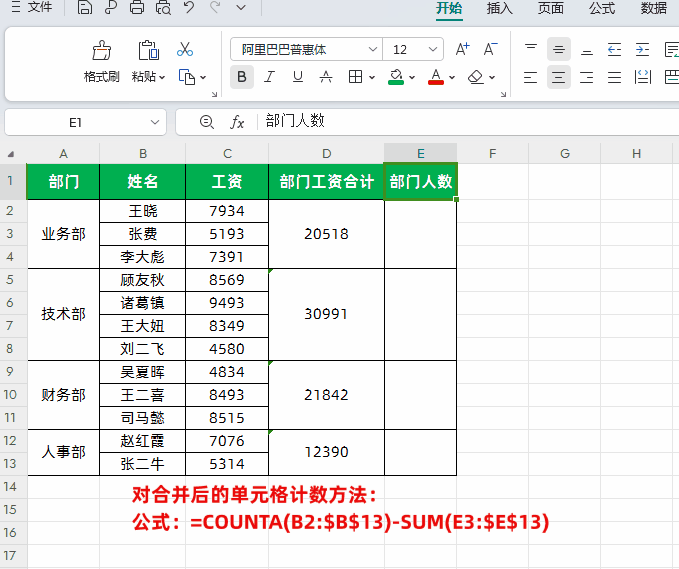Click distributed alignment icon
This screenshot has height=569, width=679.
point(643,77)
